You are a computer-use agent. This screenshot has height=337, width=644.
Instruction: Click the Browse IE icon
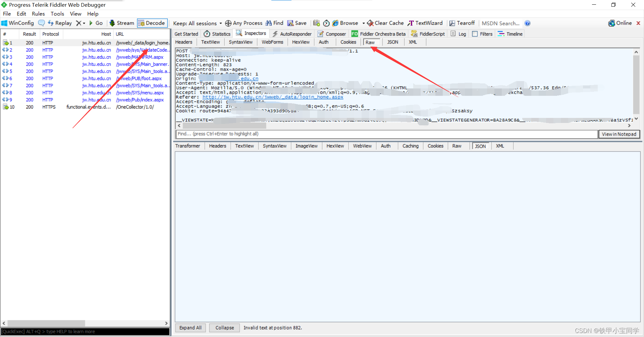click(335, 23)
